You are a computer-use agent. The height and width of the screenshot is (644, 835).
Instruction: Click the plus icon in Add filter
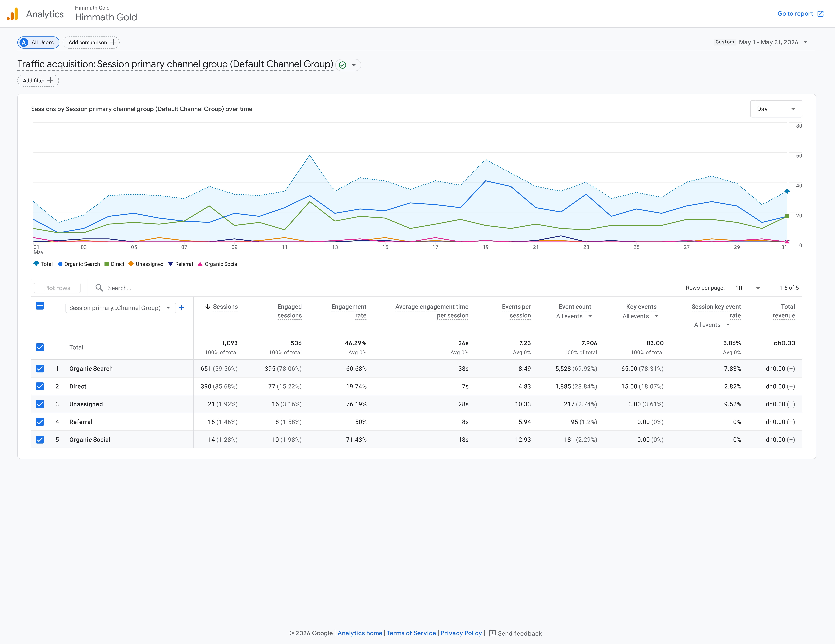pos(50,80)
